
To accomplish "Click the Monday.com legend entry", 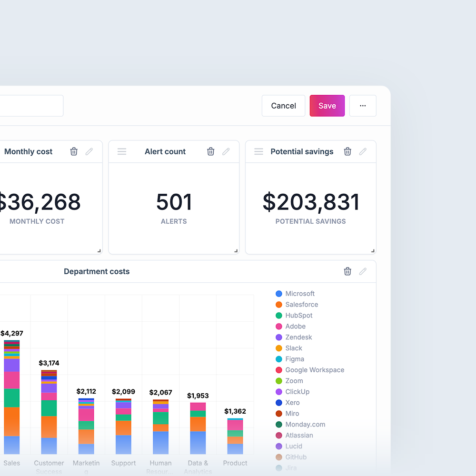I will click(300, 425).
